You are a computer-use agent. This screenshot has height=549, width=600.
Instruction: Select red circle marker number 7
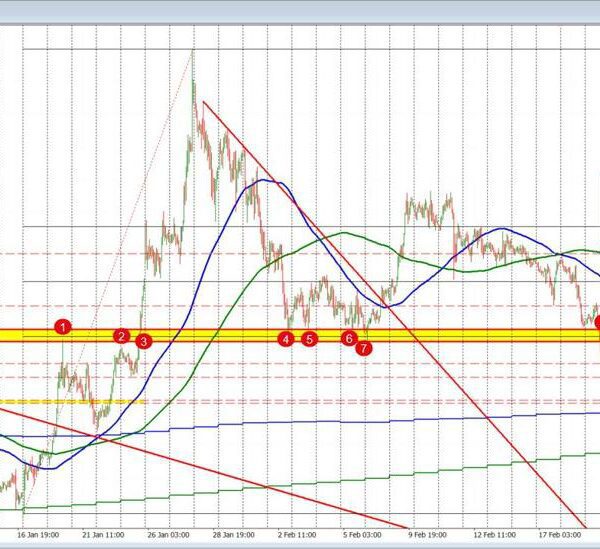pos(364,348)
